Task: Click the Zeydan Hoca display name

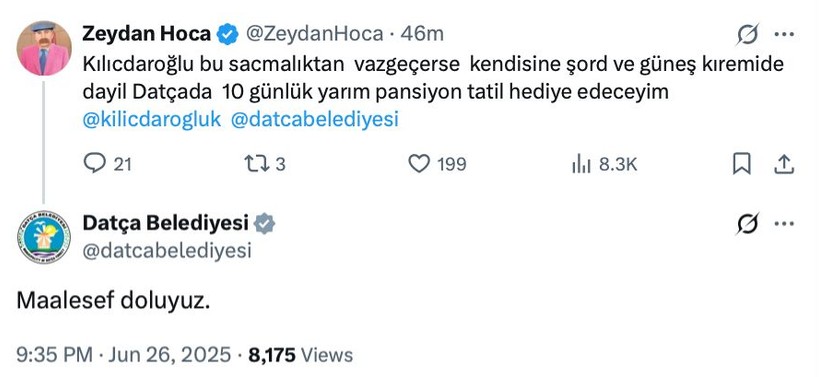Action: [147, 34]
